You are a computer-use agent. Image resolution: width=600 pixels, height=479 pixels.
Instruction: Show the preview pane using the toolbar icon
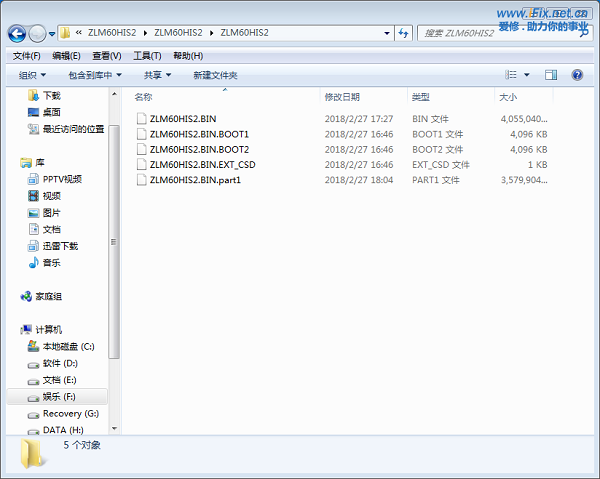[x=551, y=75]
